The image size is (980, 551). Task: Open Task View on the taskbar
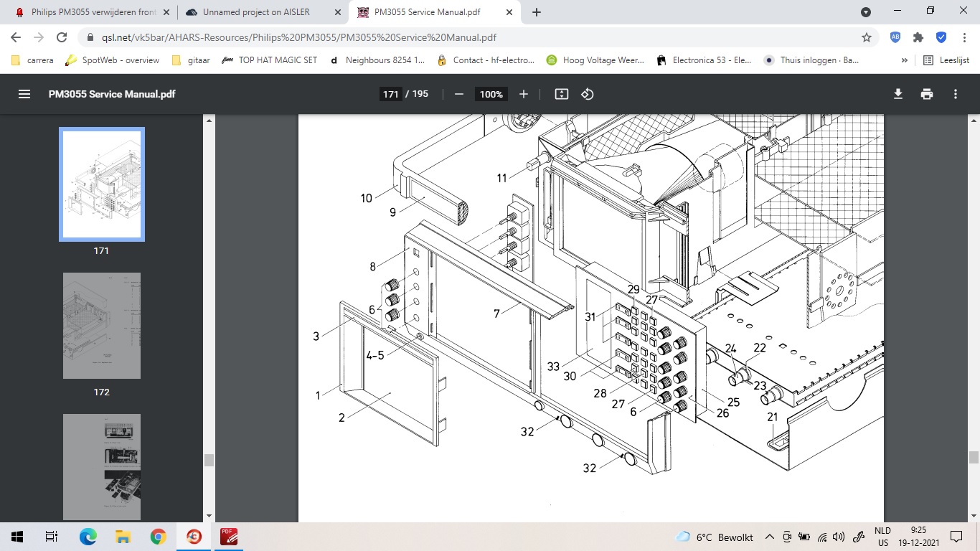52,537
